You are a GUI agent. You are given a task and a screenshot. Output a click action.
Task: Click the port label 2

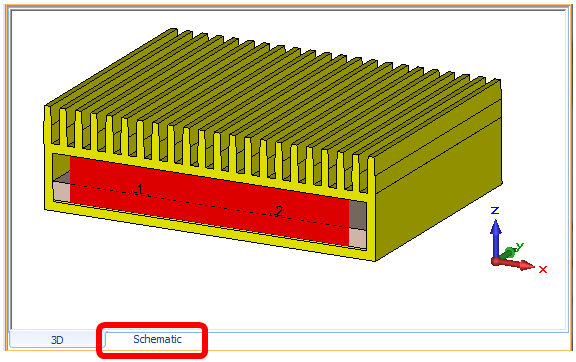(x=280, y=211)
